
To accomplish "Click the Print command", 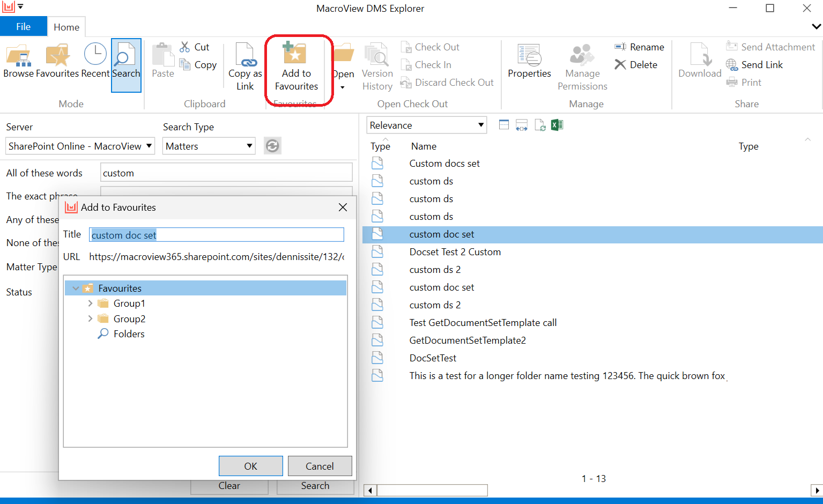I will pos(744,83).
